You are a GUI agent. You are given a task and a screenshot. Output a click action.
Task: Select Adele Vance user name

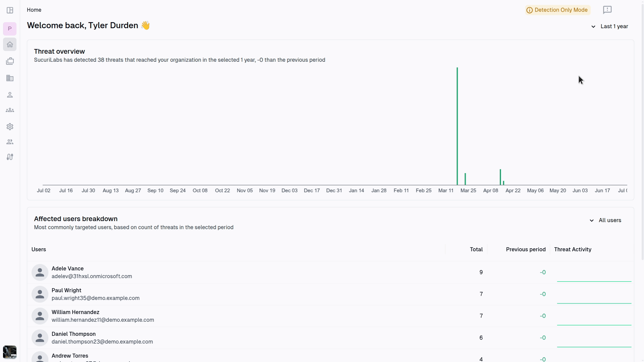click(67, 268)
